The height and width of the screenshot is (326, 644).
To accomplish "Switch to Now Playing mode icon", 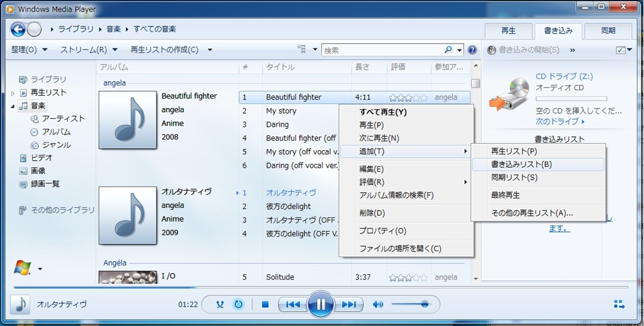I will (619, 304).
